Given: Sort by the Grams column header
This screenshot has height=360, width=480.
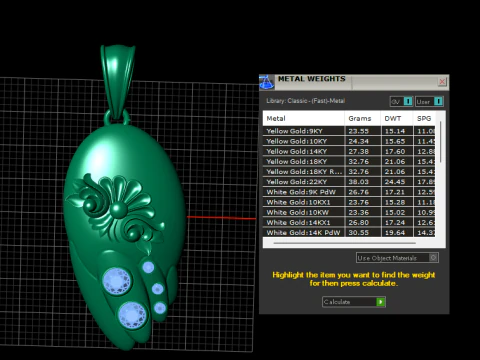Looking at the screenshot, I should pos(363,118).
